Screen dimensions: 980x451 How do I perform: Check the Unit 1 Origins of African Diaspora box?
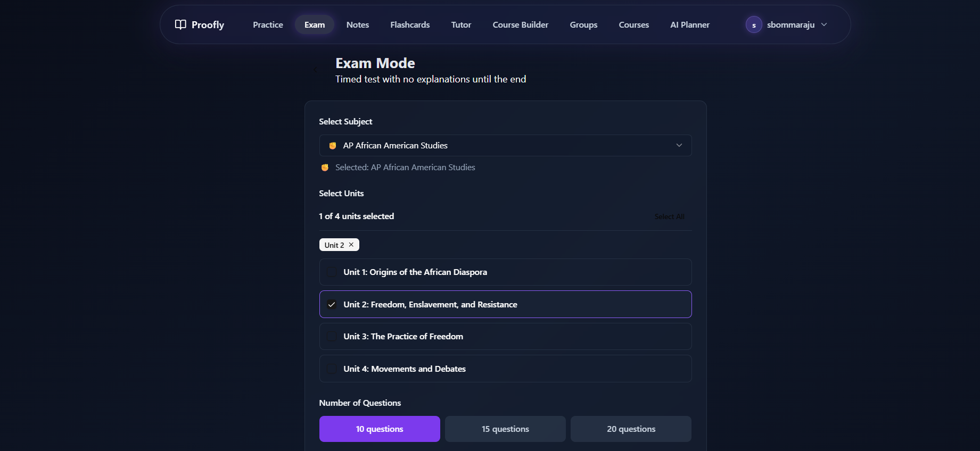(332, 272)
